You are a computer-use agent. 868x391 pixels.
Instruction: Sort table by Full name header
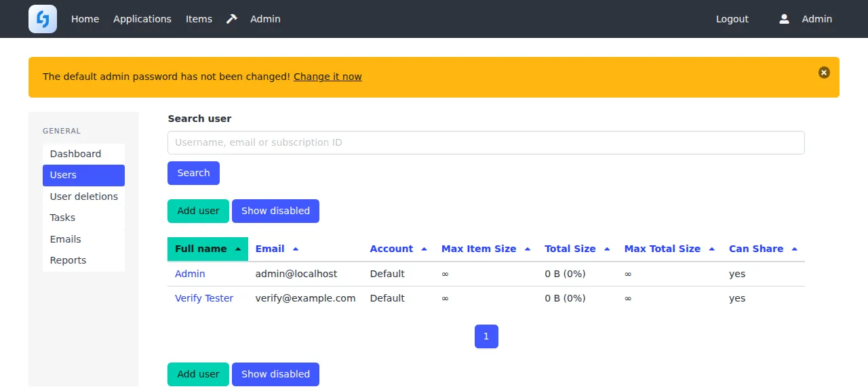(201, 249)
